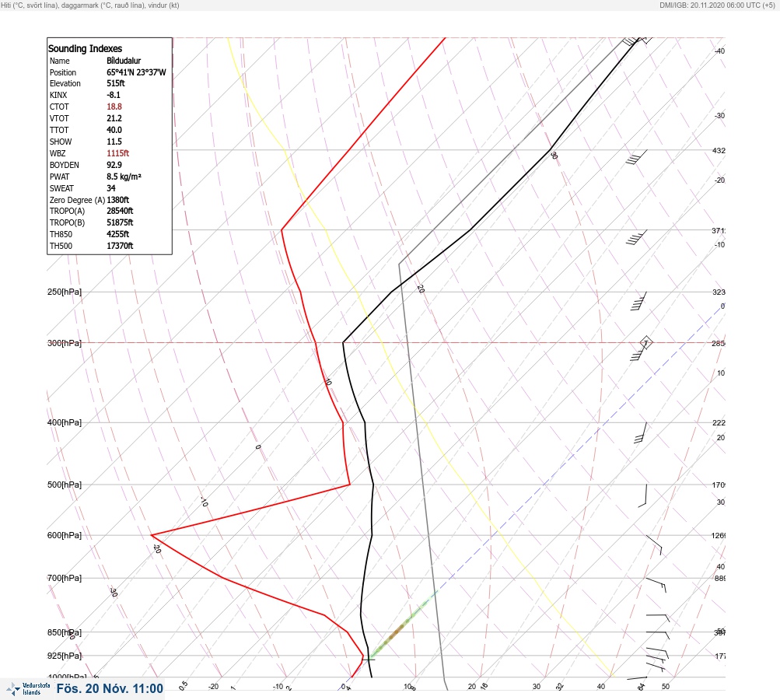Click BOYDEN value '92.9'

click(114, 165)
